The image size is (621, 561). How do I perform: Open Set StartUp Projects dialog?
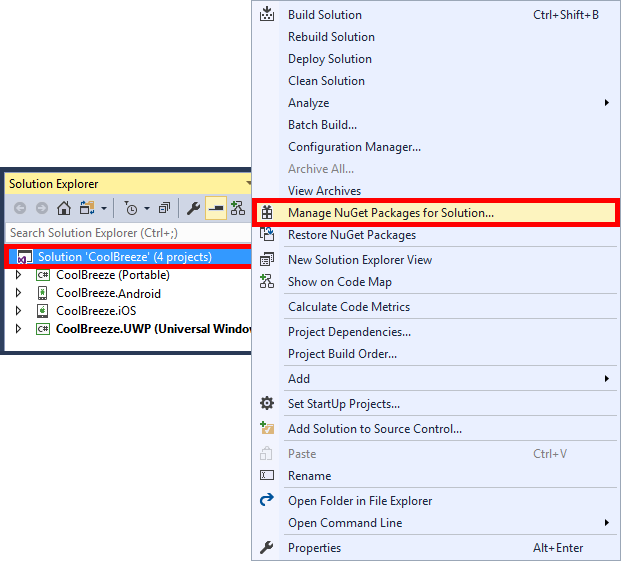[x=343, y=404]
